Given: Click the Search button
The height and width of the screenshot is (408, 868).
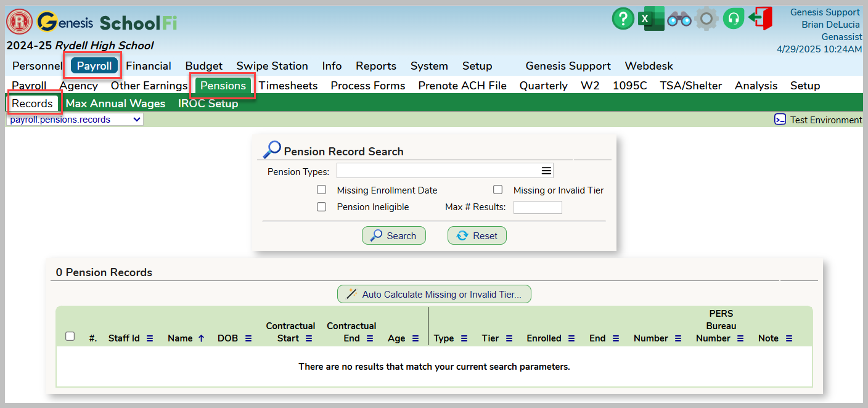Looking at the screenshot, I should (x=394, y=235).
